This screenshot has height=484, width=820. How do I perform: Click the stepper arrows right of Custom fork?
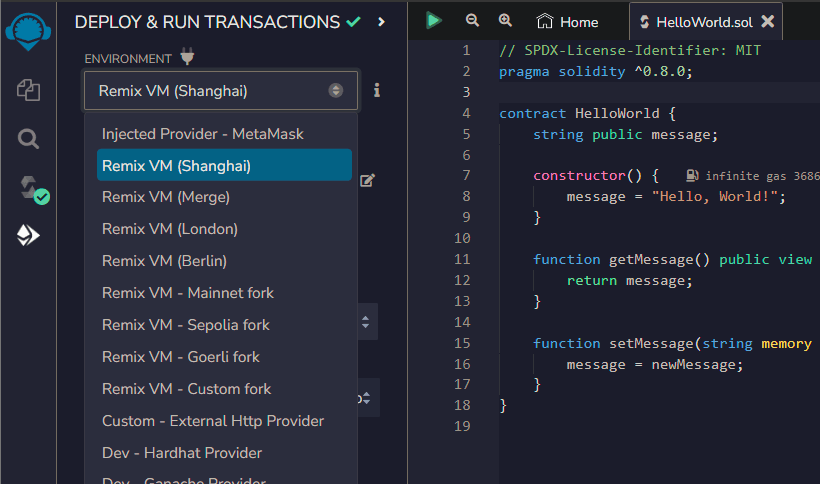(366, 398)
